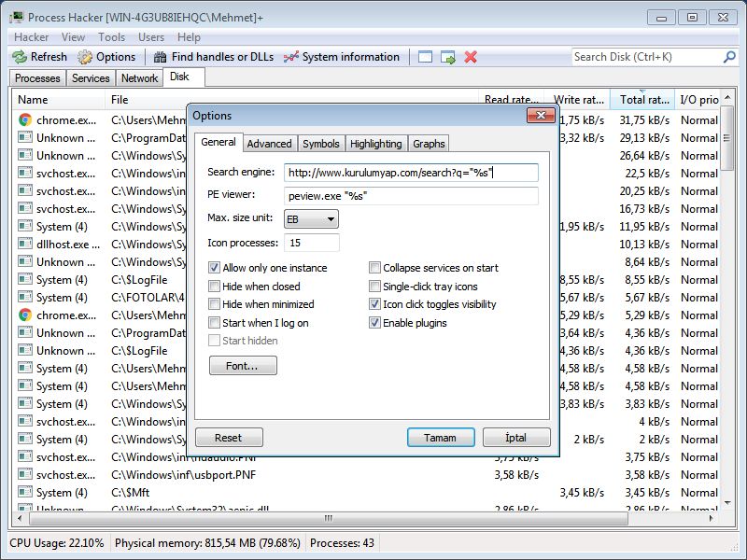Click the blank window icon in the toolbar
This screenshot has width=747, height=560.
point(425,57)
